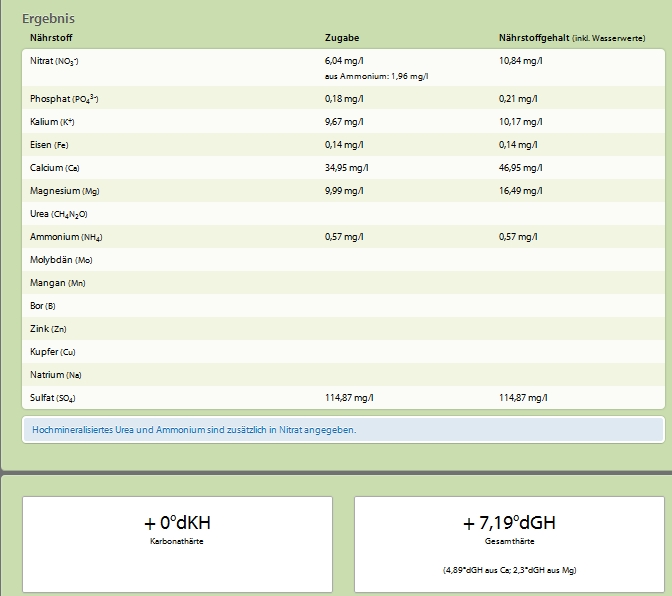
Task: Click the Karbonathärte caption
Action: 177,541
